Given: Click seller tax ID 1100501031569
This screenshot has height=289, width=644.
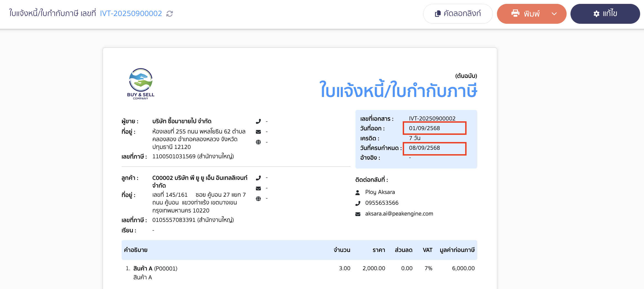Looking at the screenshot, I should tap(174, 156).
